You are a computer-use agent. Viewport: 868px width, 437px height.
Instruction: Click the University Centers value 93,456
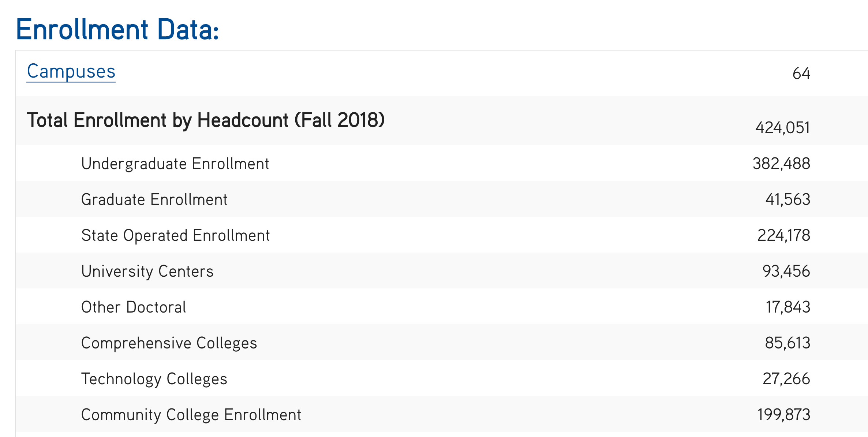pyautogui.click(x=786, y=271)
